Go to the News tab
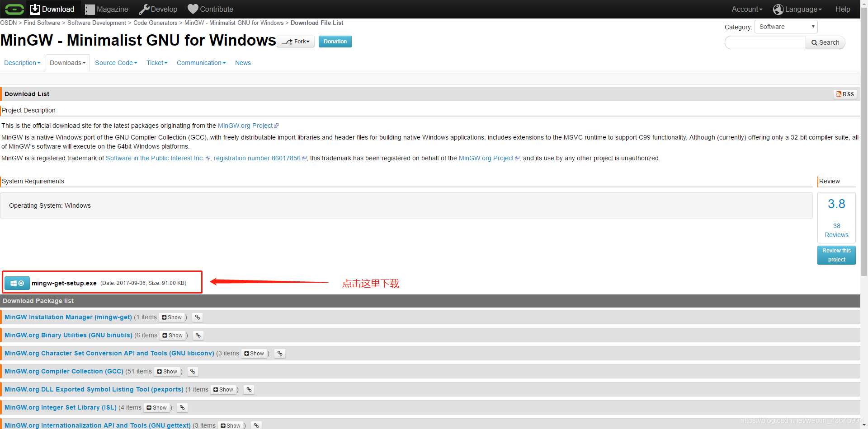 243,63
